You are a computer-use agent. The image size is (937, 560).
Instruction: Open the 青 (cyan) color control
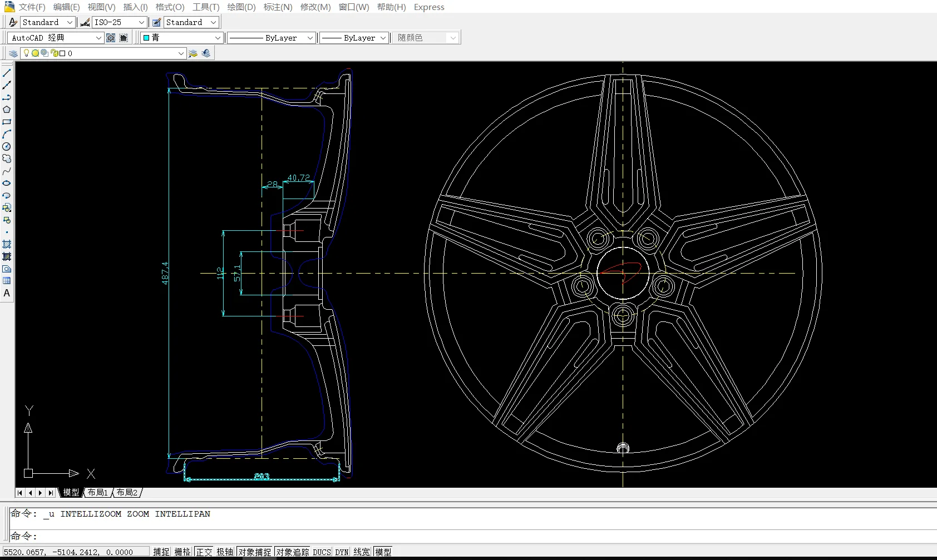pyautogui.click(x=182, y=38)
